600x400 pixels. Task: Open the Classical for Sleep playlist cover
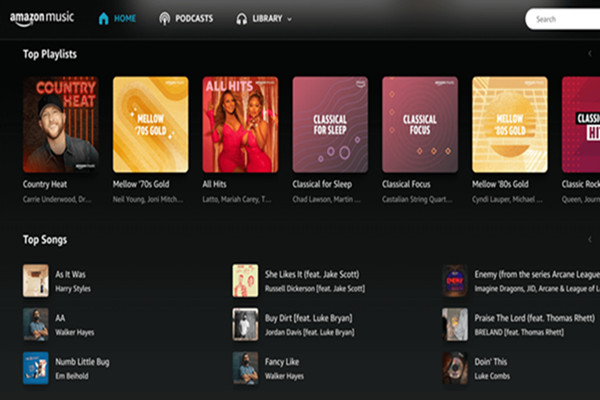(330, 124)
